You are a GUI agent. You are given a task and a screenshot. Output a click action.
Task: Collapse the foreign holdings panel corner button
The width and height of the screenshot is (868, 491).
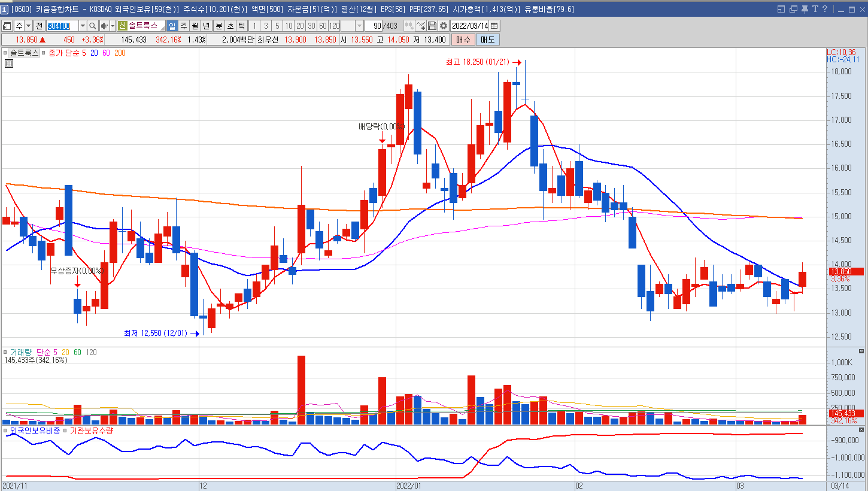pos(861,429)
